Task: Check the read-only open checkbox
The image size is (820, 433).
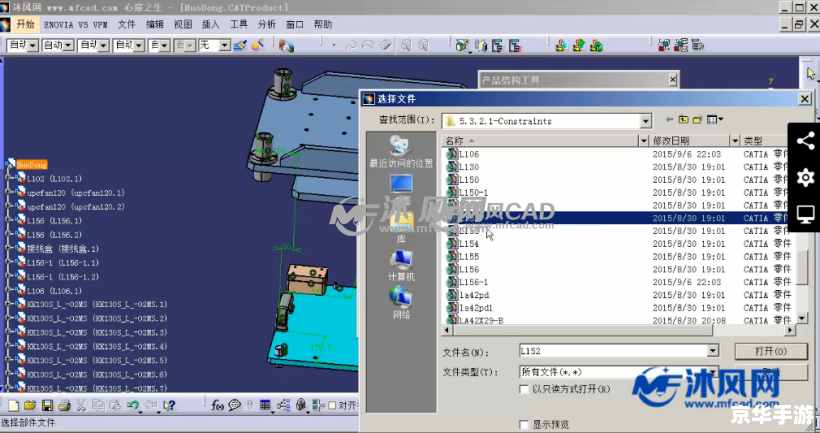Action: pos(524,389)
